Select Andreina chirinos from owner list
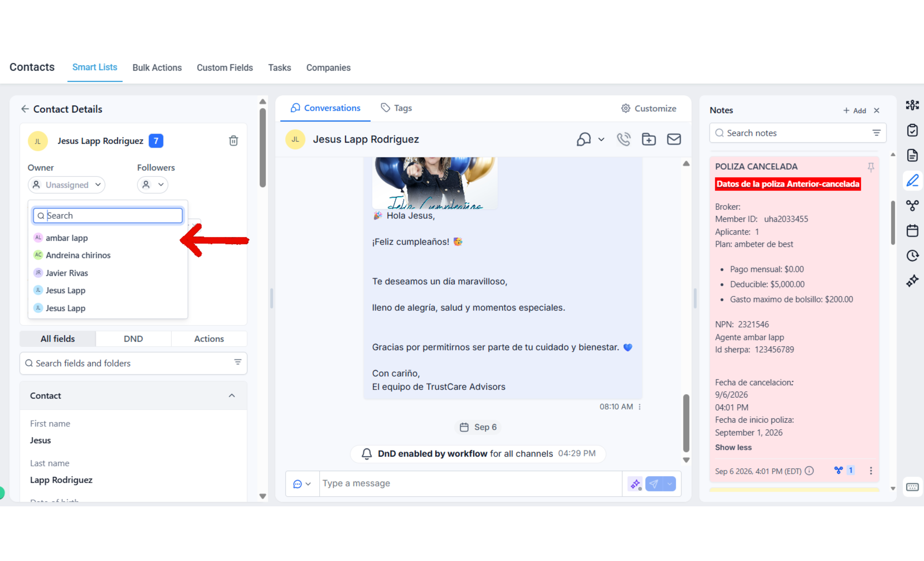 click(x=108, y=255)
